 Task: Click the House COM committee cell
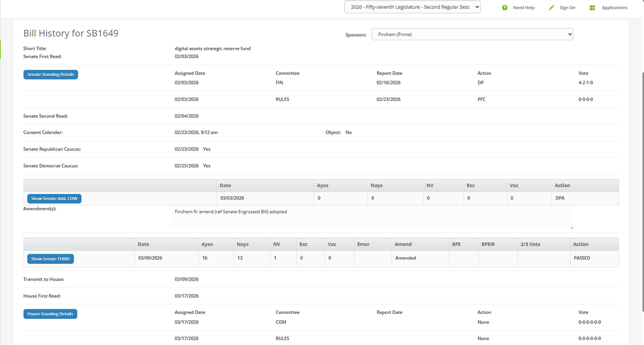coord(281,322)
